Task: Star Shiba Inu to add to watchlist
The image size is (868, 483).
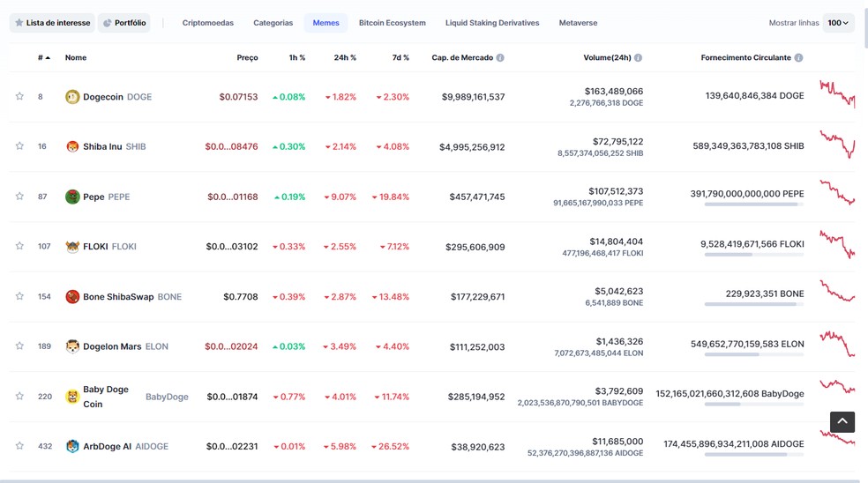Action: (x=19, y=146)
